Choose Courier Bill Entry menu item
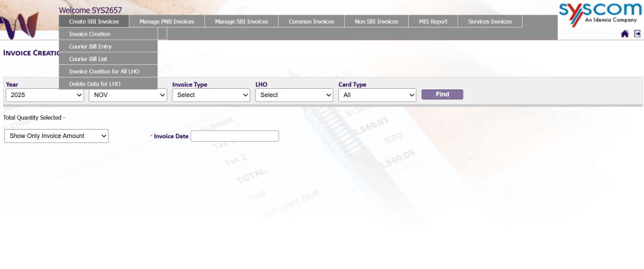The width and height of the screenshot is (644, 269). (x=91, y=47)
